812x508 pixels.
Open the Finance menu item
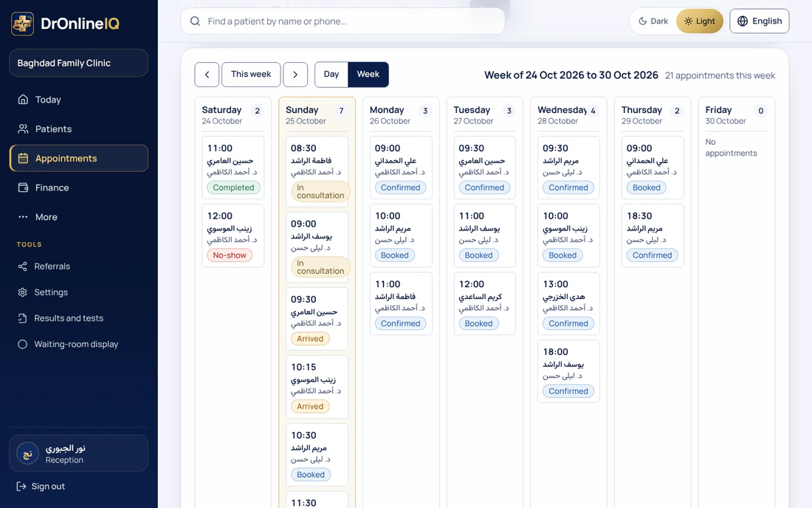tap(79, 188)
